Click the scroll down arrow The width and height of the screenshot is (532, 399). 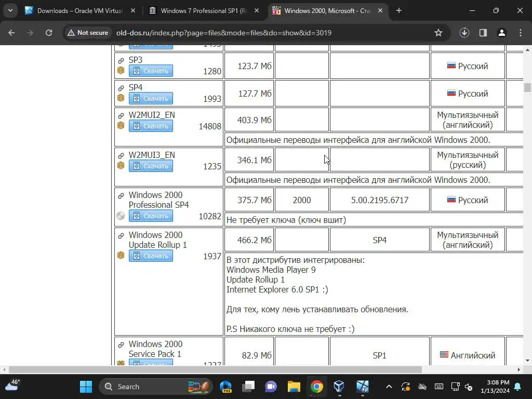(x=527, y=361)
